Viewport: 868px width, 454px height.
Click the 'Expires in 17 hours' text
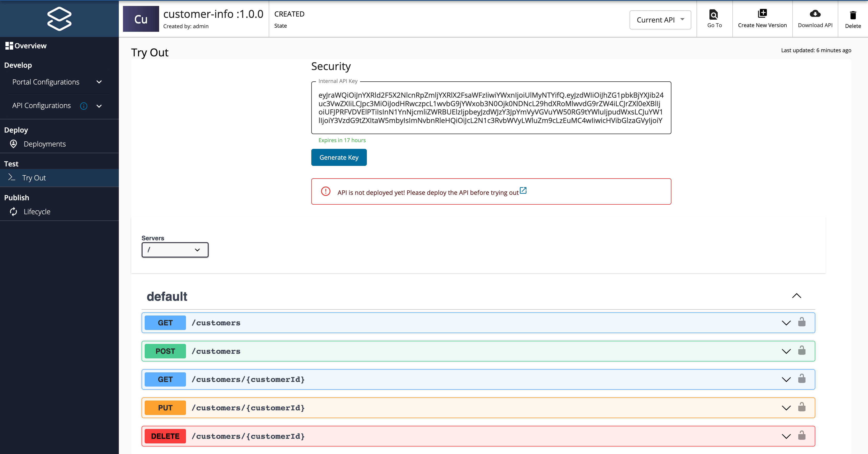click(342, 140)
